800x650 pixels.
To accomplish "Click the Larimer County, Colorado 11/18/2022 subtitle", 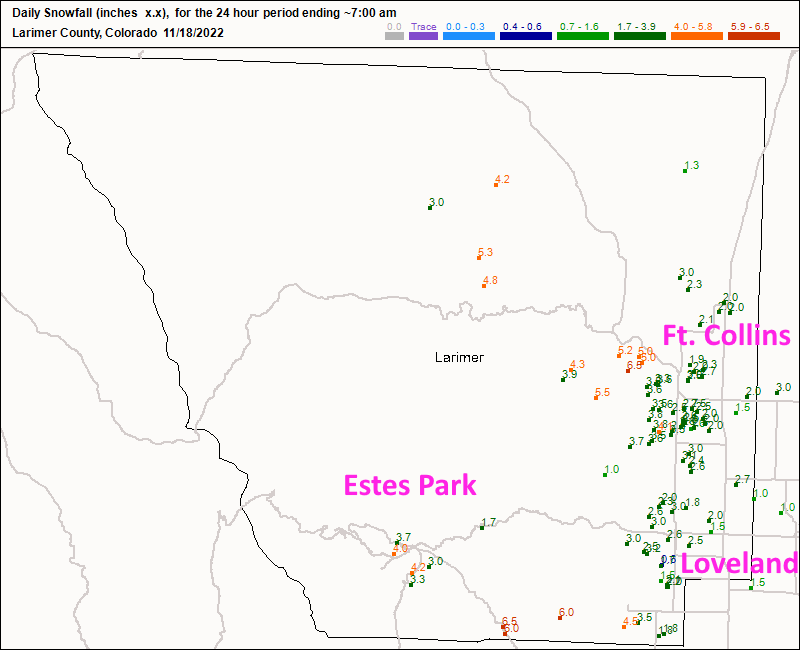I will pos(118,33).
